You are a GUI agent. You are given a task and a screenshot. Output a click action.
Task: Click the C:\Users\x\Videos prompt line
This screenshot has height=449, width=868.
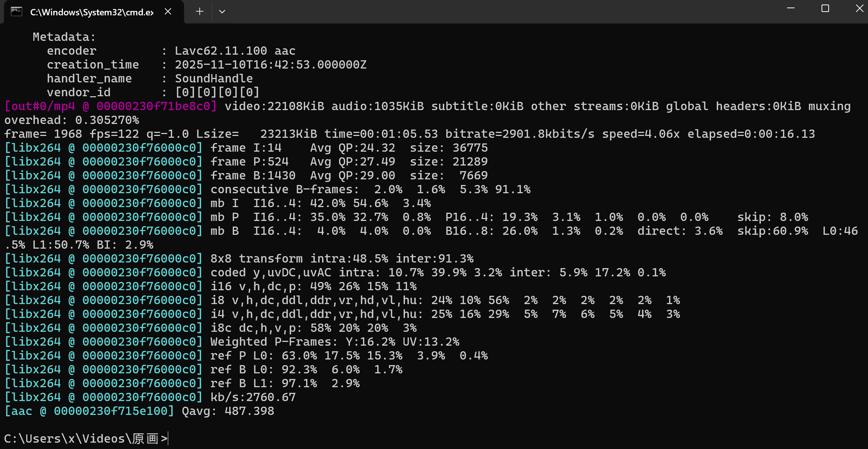coord(86,439)
